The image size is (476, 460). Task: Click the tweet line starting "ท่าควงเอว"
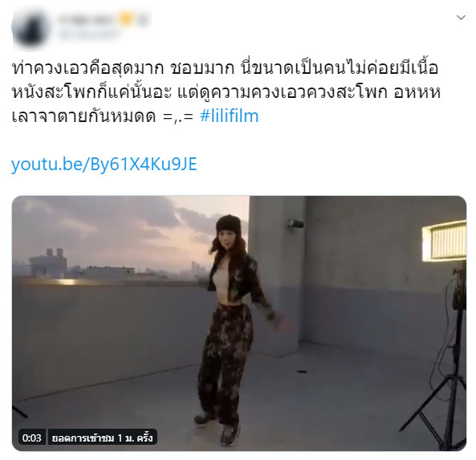click(x=225, y=68)
